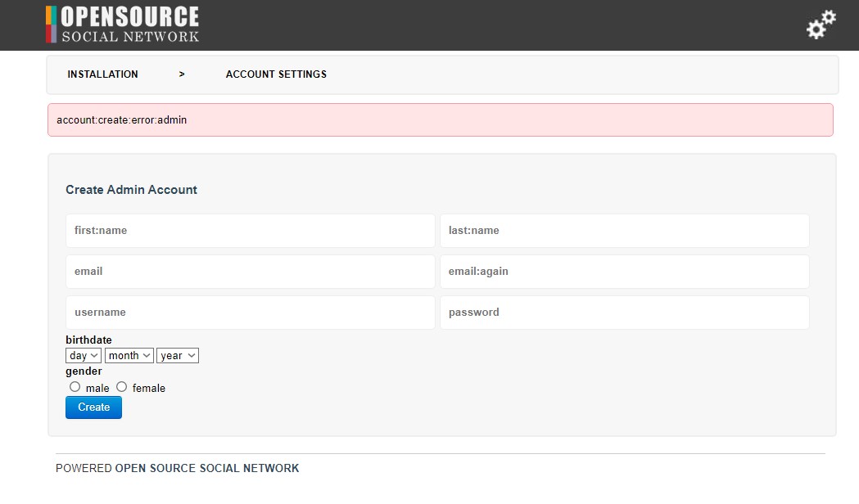
Task: Select the male gender radio button
Action: coord(75,387)
